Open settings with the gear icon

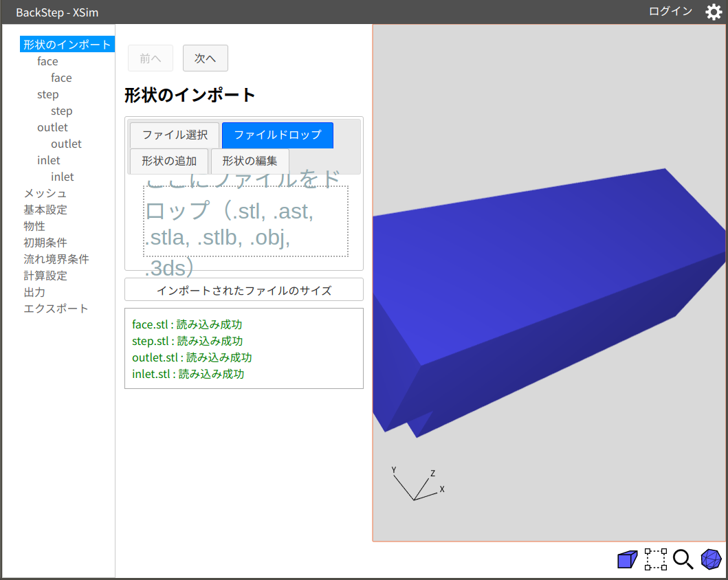[714, 12]
